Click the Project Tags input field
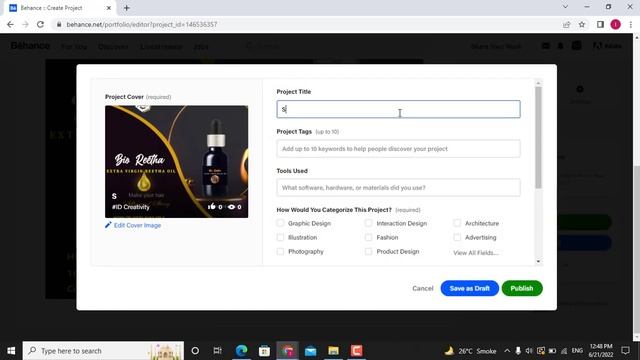This screenshot has width=640, height=360. (x=398, y=149)
